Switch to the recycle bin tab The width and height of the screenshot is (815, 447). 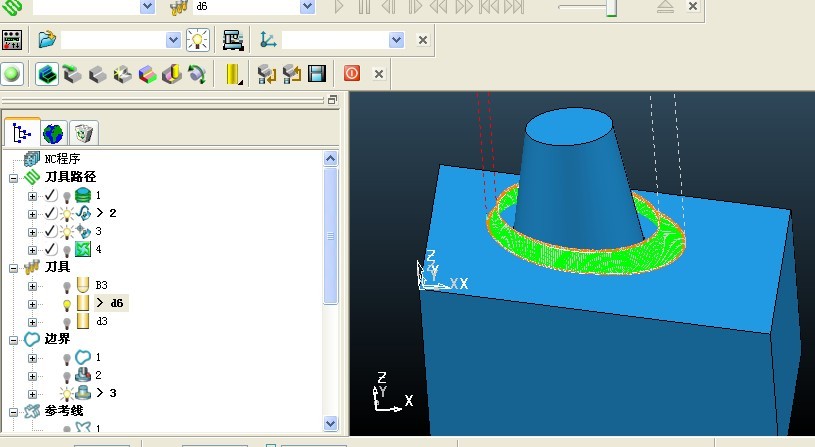pyautogui.click(x=83, y=134)
